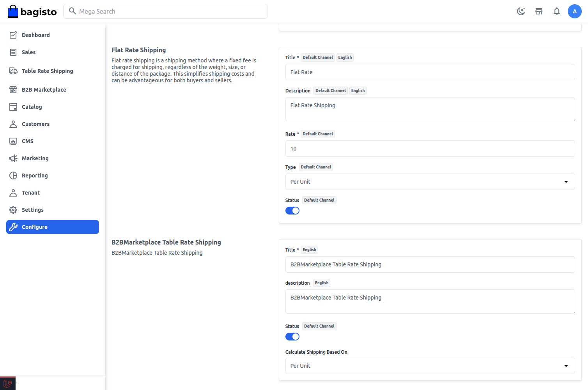The height and width of the screenshot is (390, 588).
Task: Open the Reporting sidebar icon
Action: [x=13, y=175]
